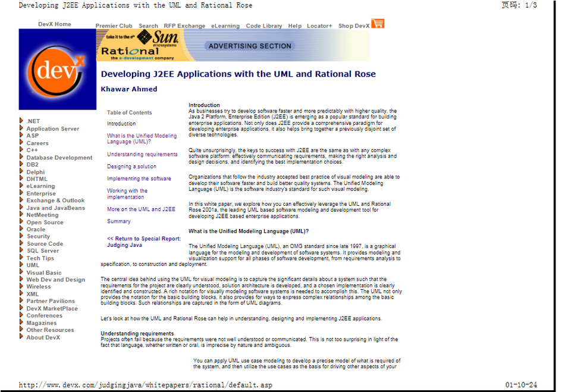Viewport: 565px width, 392px height.
Task: Click arrow bullet next to Security
Action: [22, 236]
